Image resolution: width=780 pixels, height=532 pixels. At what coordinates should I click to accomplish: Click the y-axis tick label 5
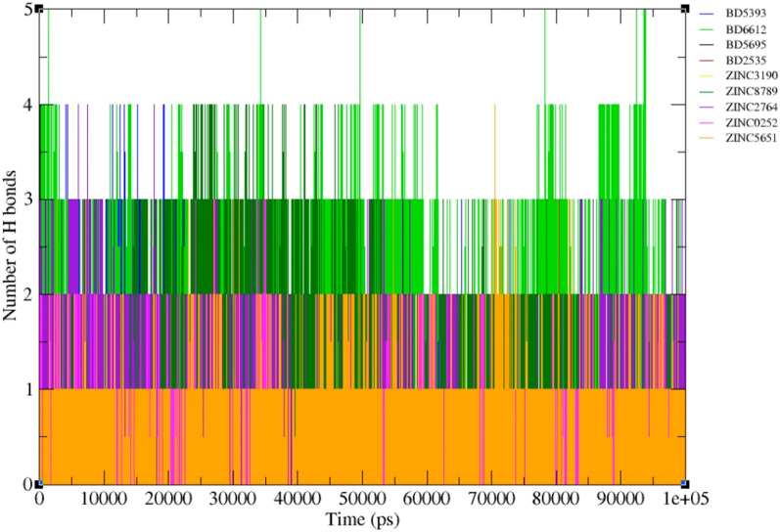[x=28, y=9]
